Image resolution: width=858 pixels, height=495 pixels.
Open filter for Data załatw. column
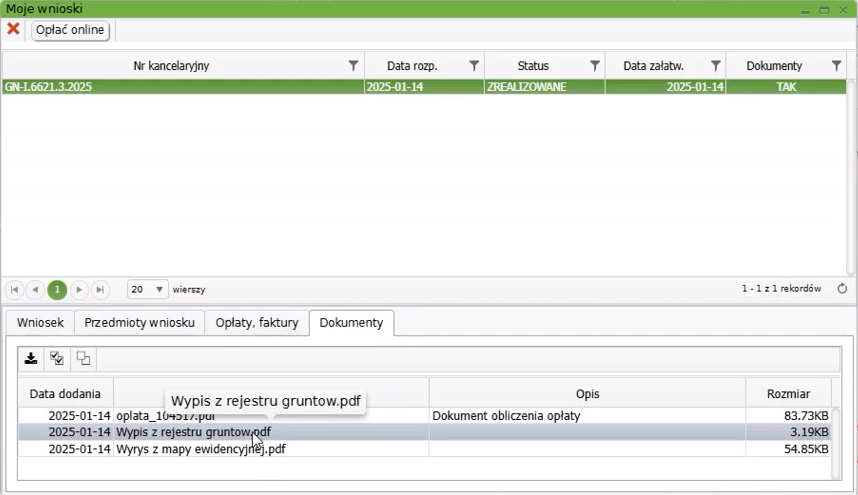(x=716, y=66)
